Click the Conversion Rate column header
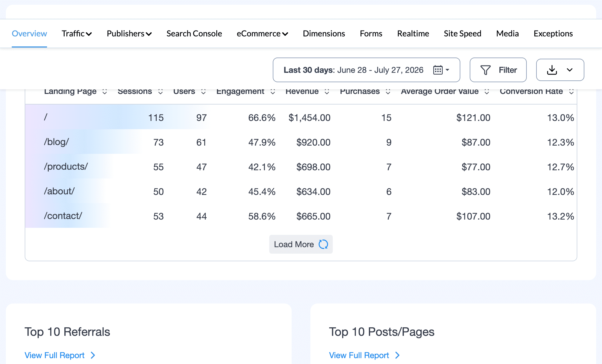Image resolution: width=602 pixels, height=364 pixels. tap(531, 91)
